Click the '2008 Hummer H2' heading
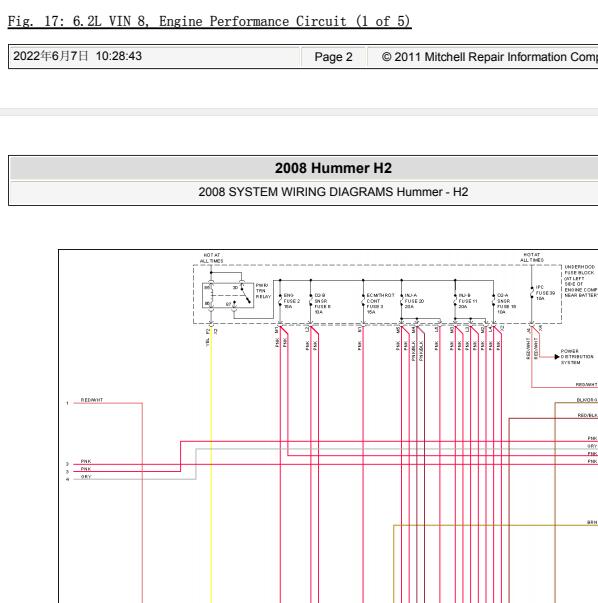Viewport: 598px width, 603px height. (333, 168)
